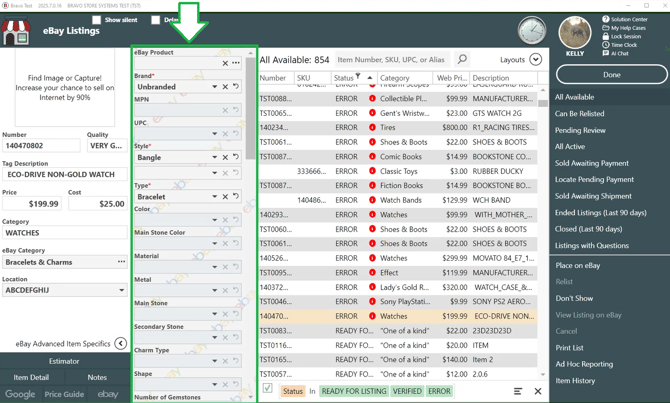
Task: Remove the status filter with X
Action: coord(538,391)
